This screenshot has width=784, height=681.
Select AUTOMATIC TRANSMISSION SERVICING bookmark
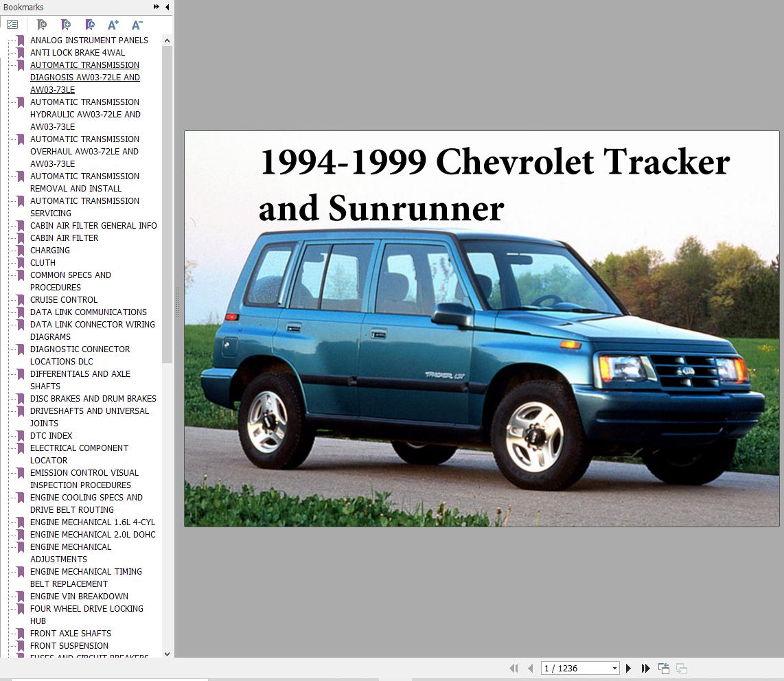point(84,207)
